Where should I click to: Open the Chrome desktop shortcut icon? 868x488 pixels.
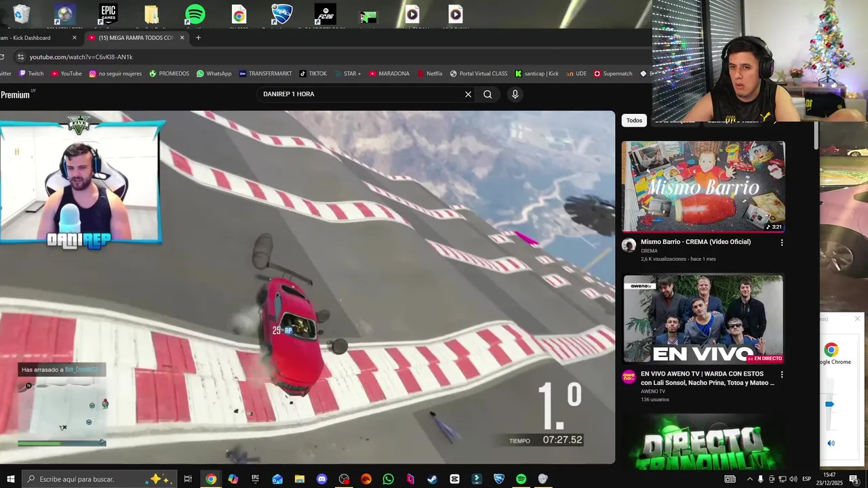tap(239, 14)
